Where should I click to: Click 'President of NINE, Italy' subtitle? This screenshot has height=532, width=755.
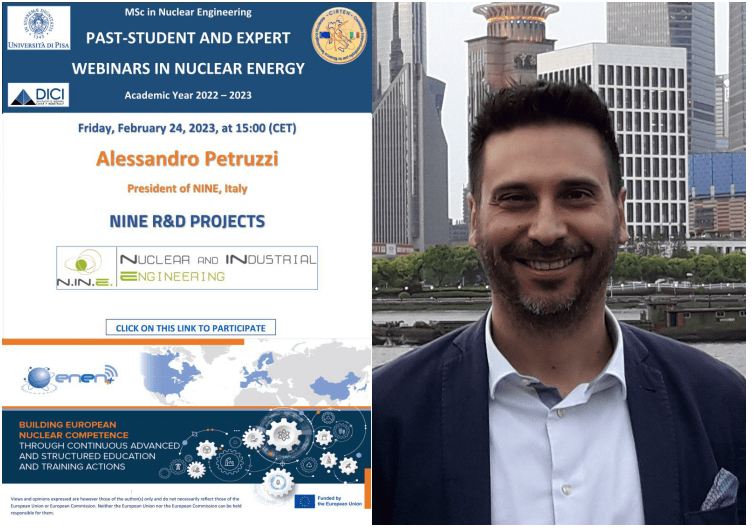click(187, 188)
